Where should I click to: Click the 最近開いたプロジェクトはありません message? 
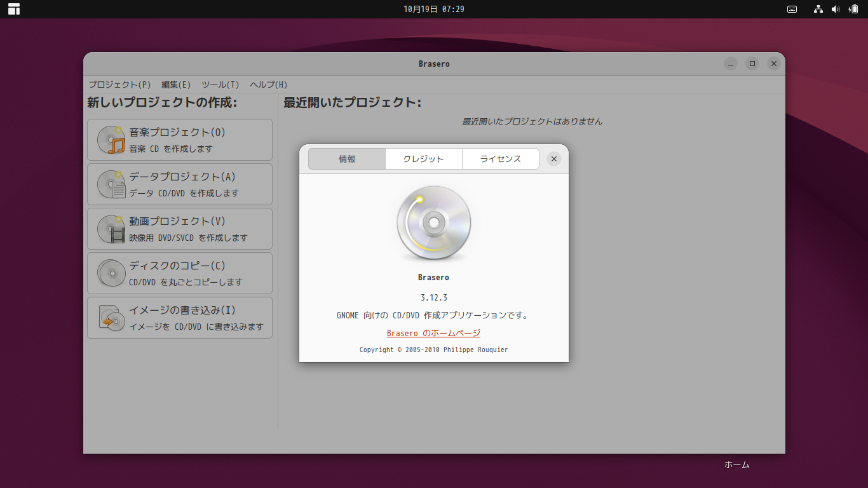[x=532, y=121]
